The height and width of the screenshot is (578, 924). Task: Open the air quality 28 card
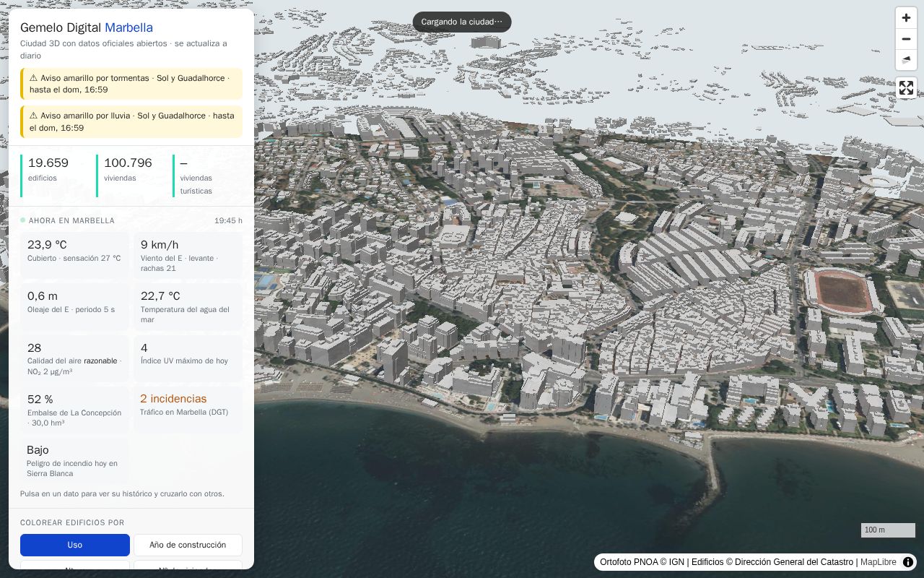(x=74, y=358)
